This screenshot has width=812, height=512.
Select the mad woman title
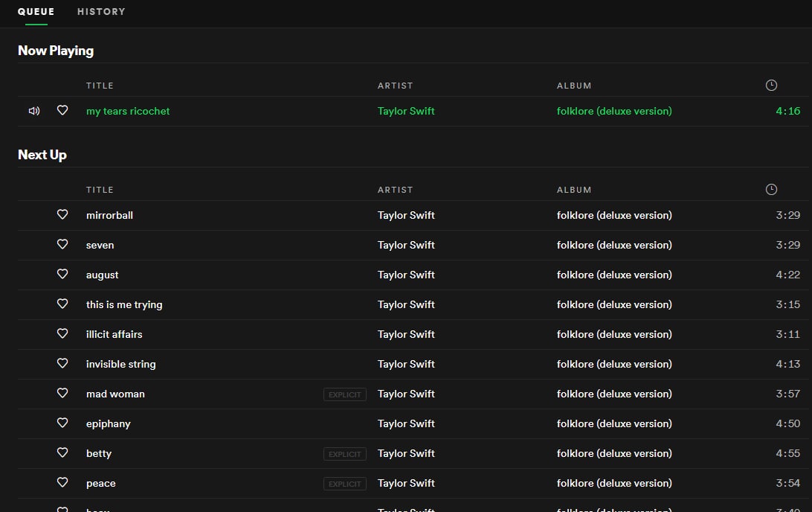(x=115, y=394)
